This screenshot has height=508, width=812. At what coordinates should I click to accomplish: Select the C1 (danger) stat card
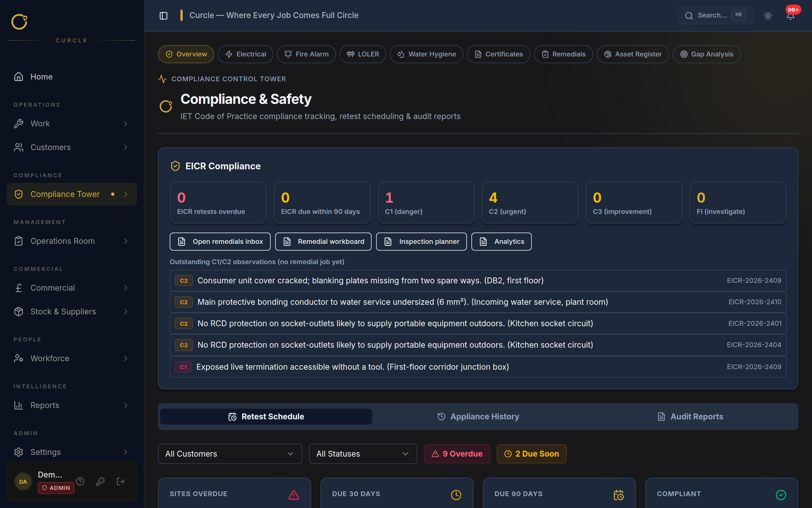pyautogui.click(x=426, y=203)
